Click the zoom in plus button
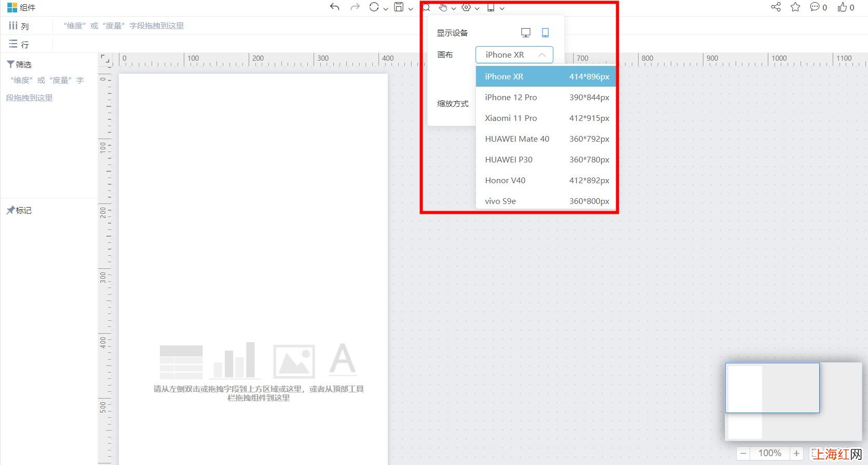The image size is (868, 465). pos(796,453)
